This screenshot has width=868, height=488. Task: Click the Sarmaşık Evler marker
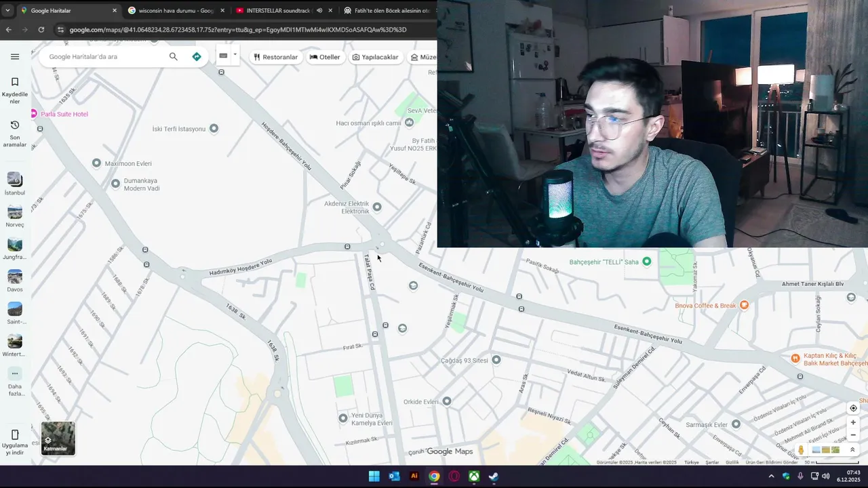(736, 424)
